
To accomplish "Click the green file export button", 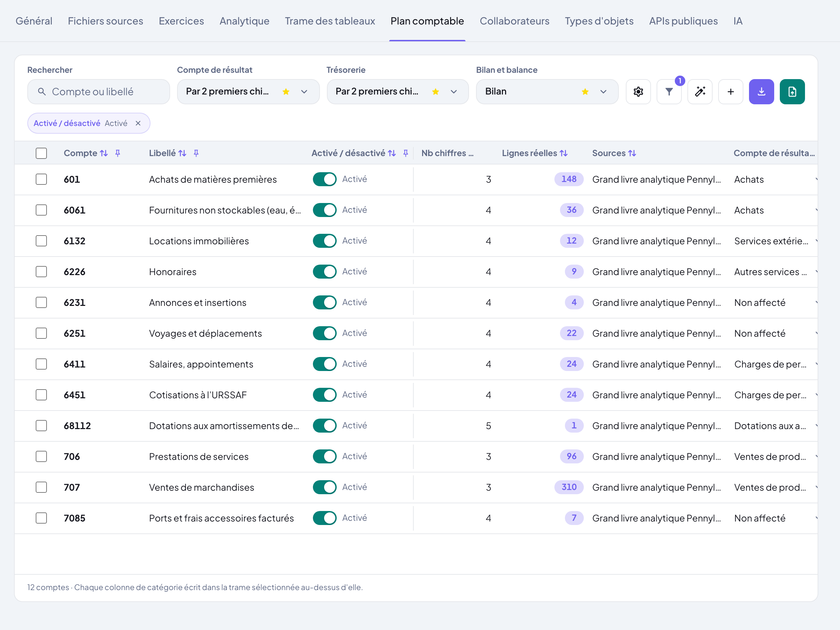I will tap(792, 91).
